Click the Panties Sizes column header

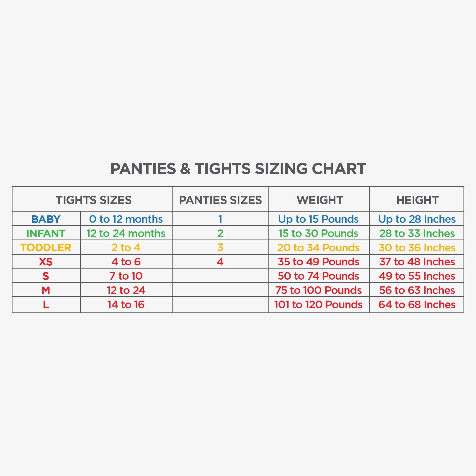coord(220,200)
